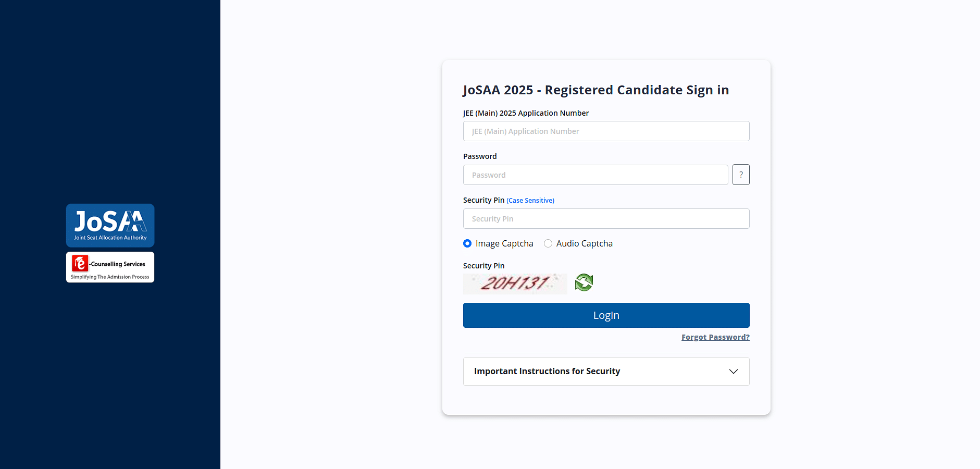The image size is (980, 469).
Task: Click the JoSAA logo in the sidebar
Action: coord(110,225)
